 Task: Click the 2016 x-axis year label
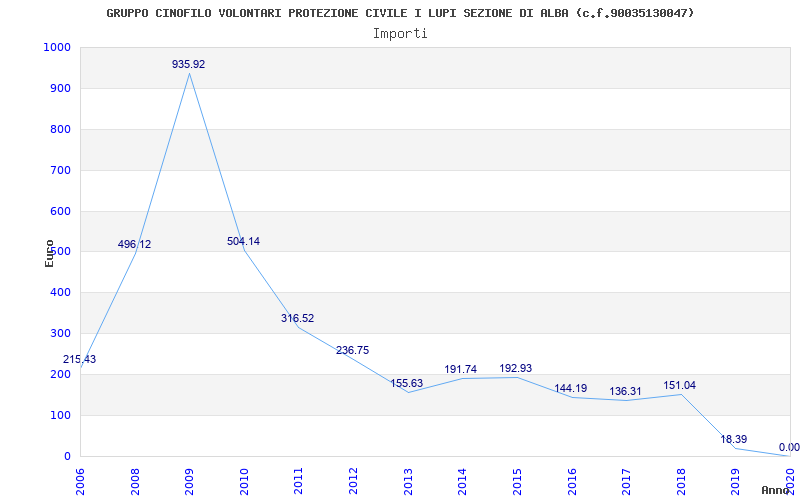[571, 481]
